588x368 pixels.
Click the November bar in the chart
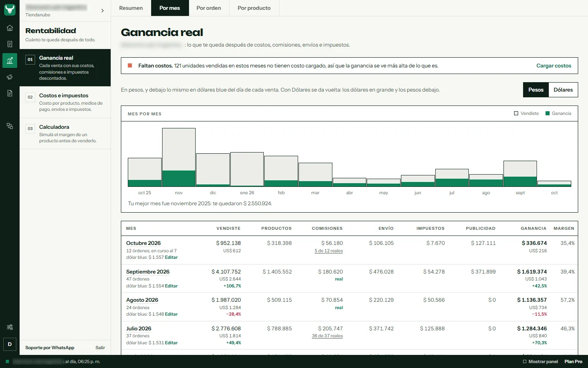point(179,157)
